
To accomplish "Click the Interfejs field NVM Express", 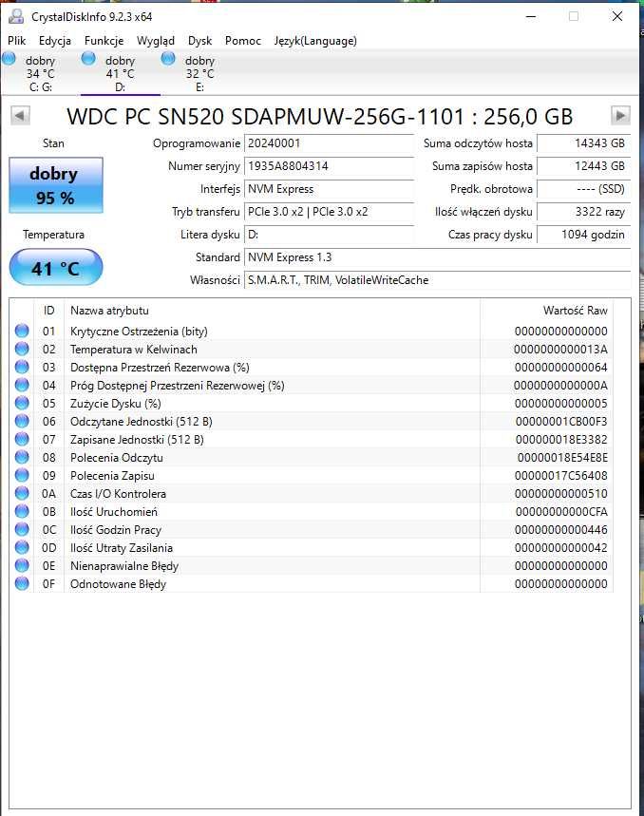I will (x=329, y=189).
